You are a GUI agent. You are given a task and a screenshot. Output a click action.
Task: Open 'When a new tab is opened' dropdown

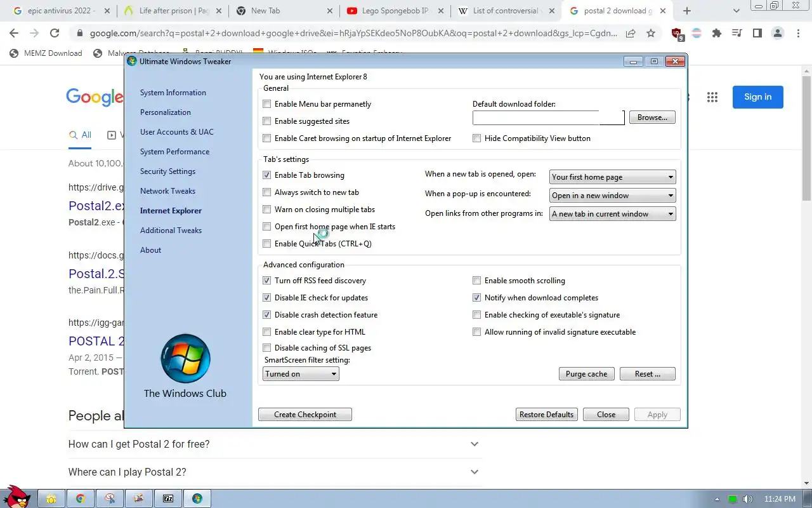point(612,177)
